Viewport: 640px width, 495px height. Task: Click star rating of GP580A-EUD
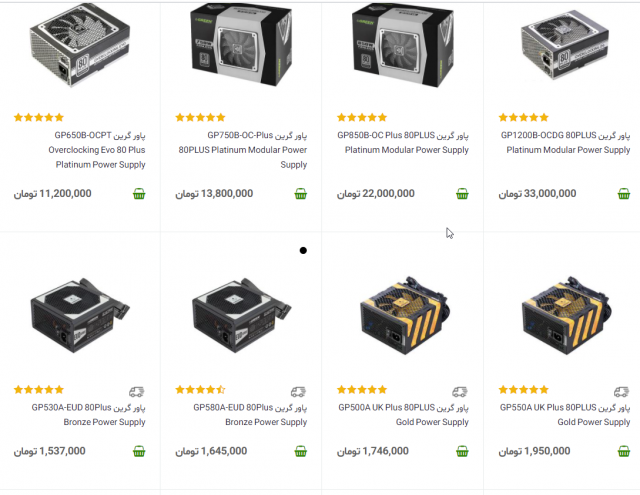click(x=200, y=390)
